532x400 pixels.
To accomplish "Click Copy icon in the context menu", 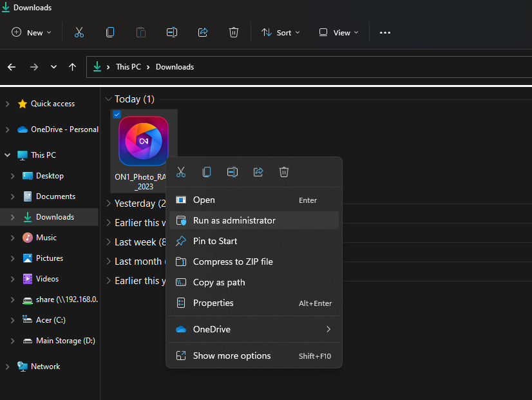I will coord(207,172).
